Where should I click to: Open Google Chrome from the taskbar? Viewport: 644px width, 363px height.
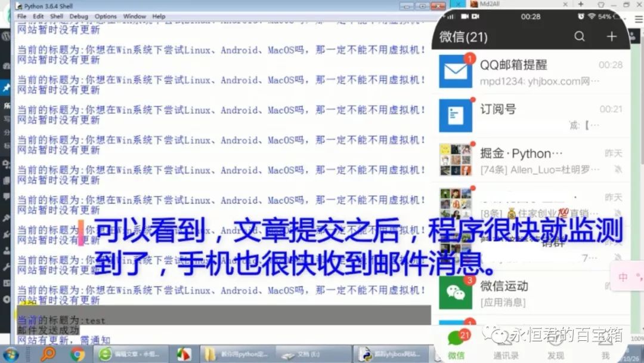coord(77,354)
